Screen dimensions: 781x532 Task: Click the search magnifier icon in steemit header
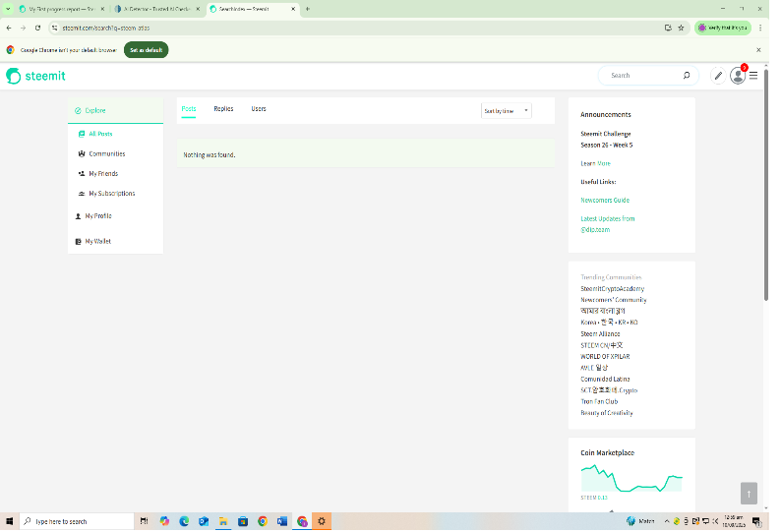(687, 75)
